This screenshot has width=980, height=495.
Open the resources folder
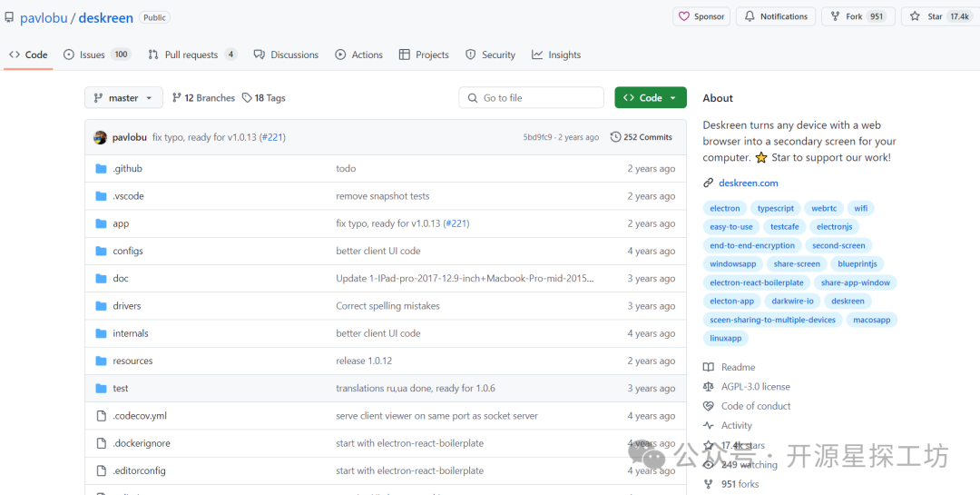point(132,361)
